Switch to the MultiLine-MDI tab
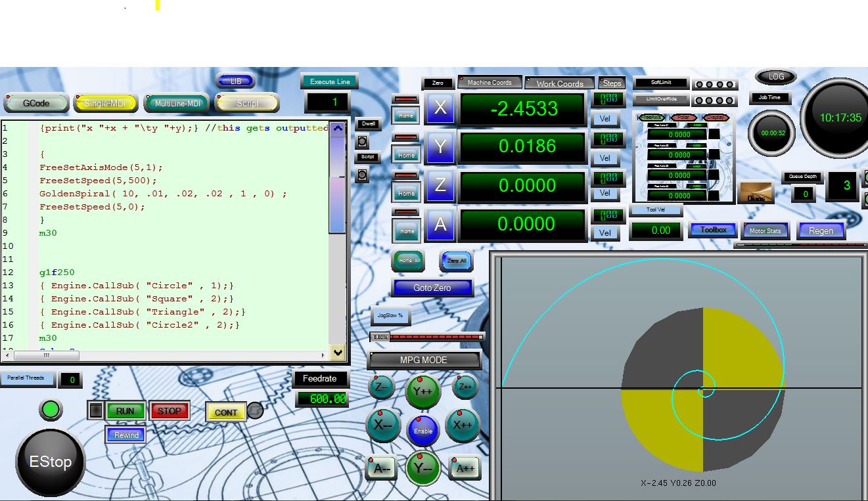This screenshot has height=501, width=868. coord(177,103)
